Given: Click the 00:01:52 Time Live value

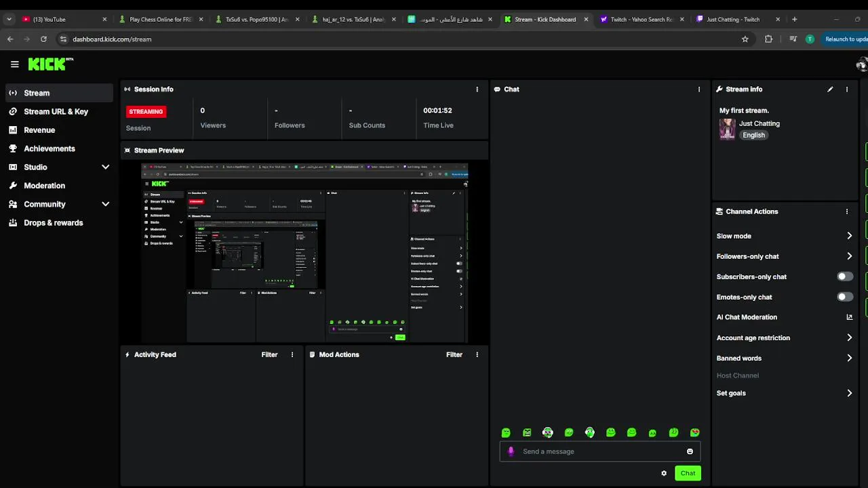Looking at the screenshot, I should point(437,110).
